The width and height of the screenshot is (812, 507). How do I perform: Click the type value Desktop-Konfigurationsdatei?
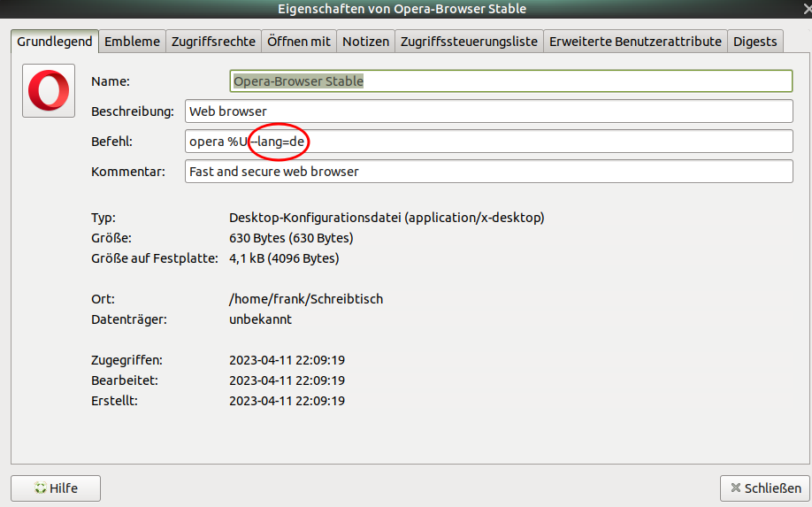[387, 218]
